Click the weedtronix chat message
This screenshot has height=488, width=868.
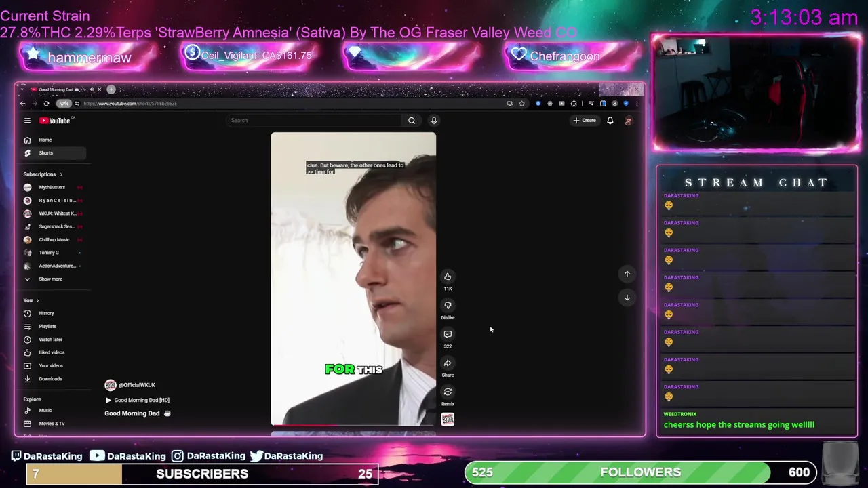738,425
